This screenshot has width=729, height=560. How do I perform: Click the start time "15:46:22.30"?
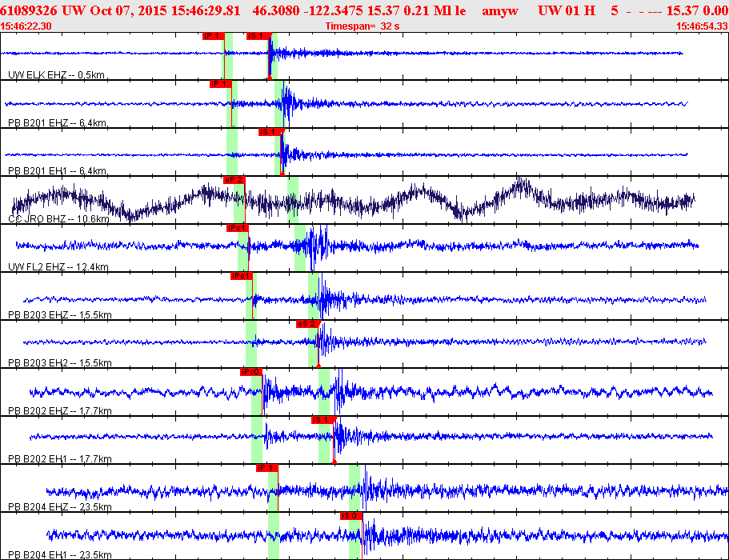pyautogui.click(x=26, y=26)
